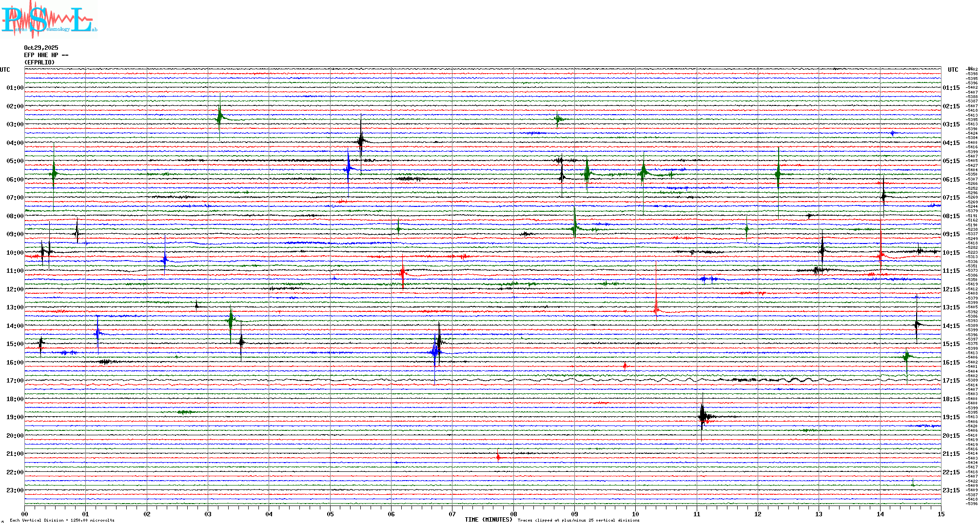Click the Traces clipped footnote text
This screenshot has width=980, height=527.
click(x=578, y=520)
